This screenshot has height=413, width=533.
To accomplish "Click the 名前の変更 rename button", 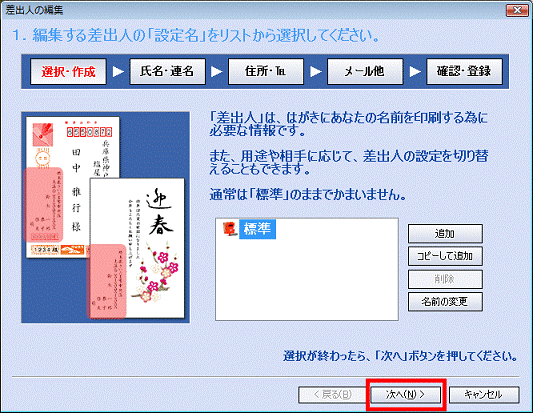I will click(445, 302).
